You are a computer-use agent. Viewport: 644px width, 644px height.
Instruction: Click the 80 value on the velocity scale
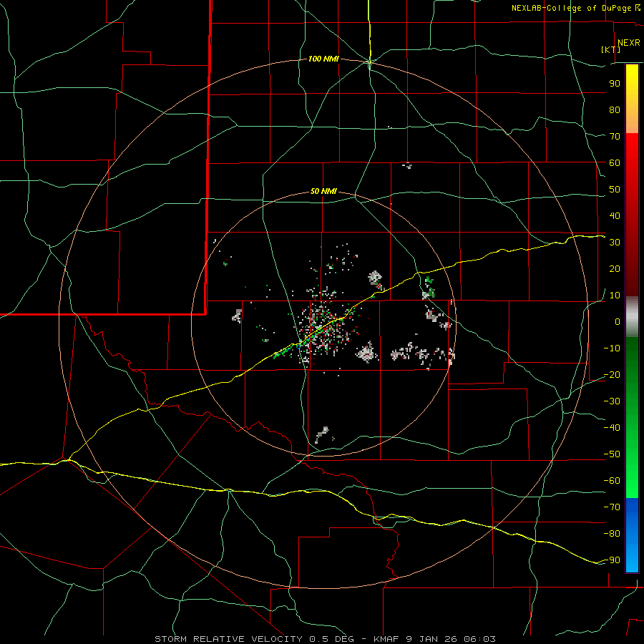(x=615, y=110)
